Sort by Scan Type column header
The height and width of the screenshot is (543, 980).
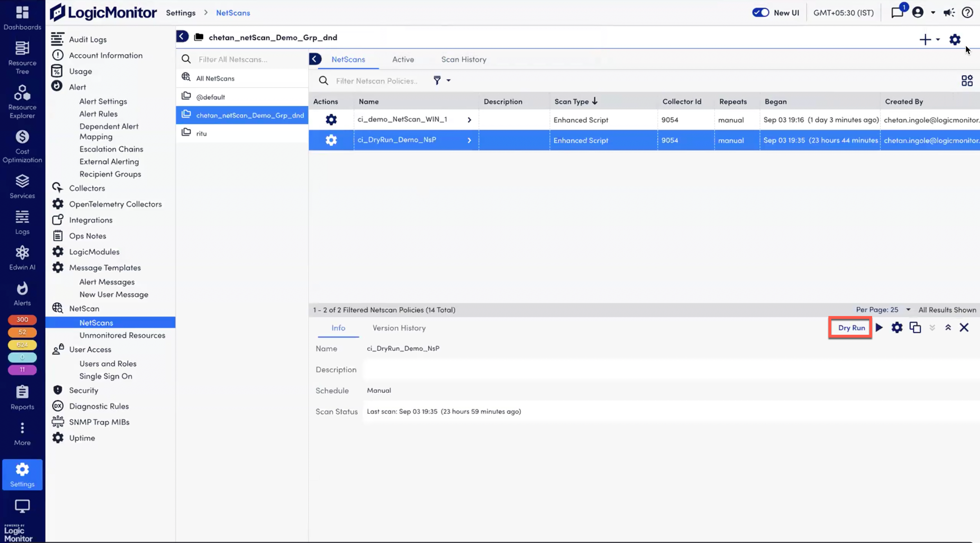pyautogui.click(x=576, y=102)
